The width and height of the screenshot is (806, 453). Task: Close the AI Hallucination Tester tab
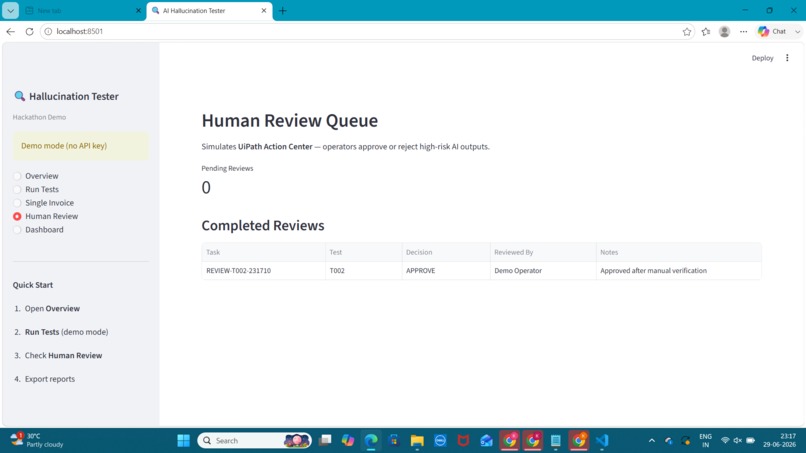coord(264,10)
